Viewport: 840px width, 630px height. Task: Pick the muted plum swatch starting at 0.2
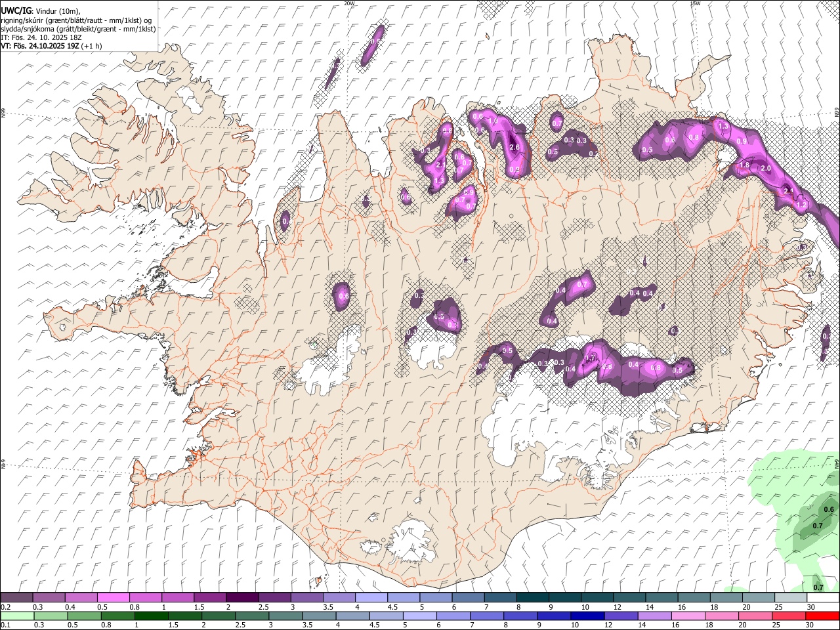(16, 598)
